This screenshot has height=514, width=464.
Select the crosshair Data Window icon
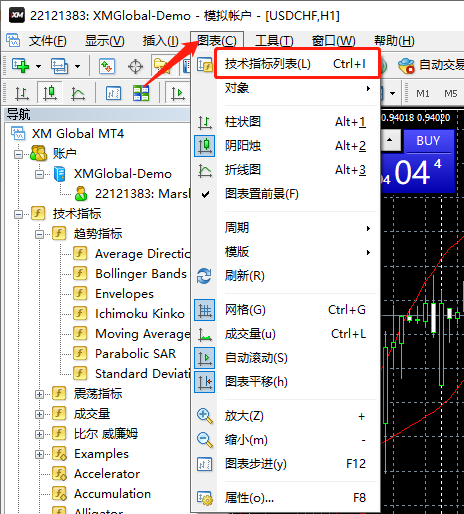click(x=135, y=66)
